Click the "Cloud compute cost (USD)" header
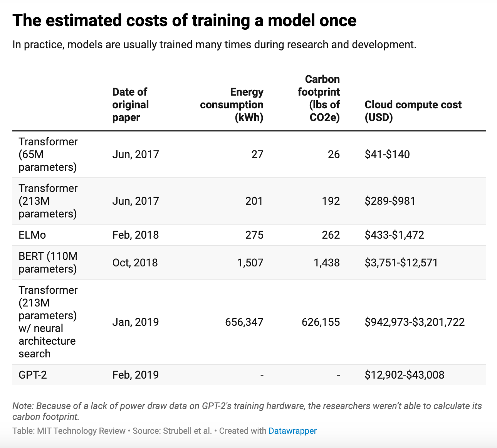This screenshot has width=497, height=448. pyautogui.click(x=413, y=111)
